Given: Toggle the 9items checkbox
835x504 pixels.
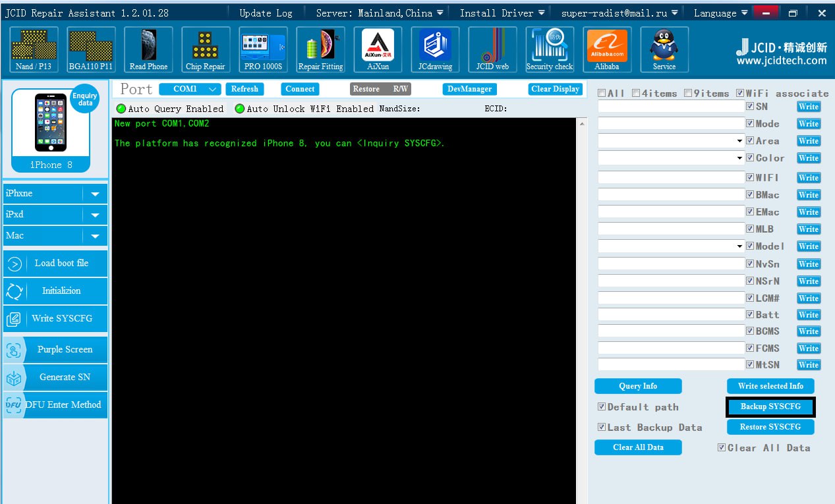Looking at the screenshot, I should [688, 94].
